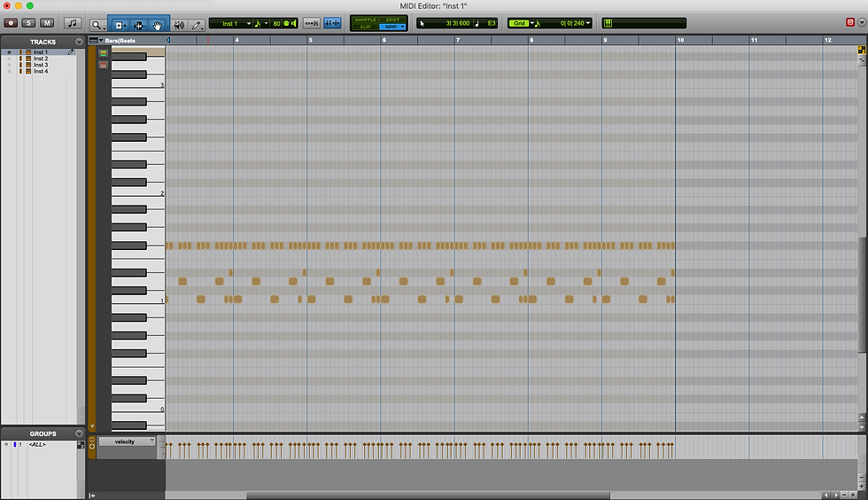Select the Scrubber speaker tool
The width and height of the screenshot is (868, 500).
pyautogui.click(x=179, y=25)
